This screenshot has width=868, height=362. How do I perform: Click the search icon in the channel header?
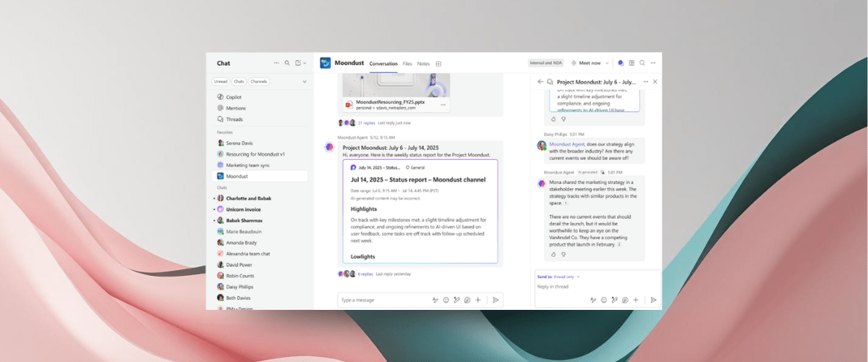(642, 63)
